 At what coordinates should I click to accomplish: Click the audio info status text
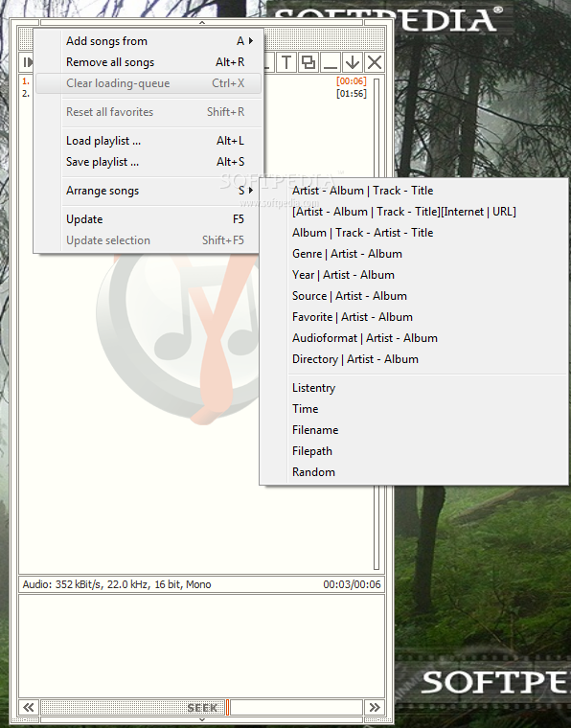click(117, 584)
